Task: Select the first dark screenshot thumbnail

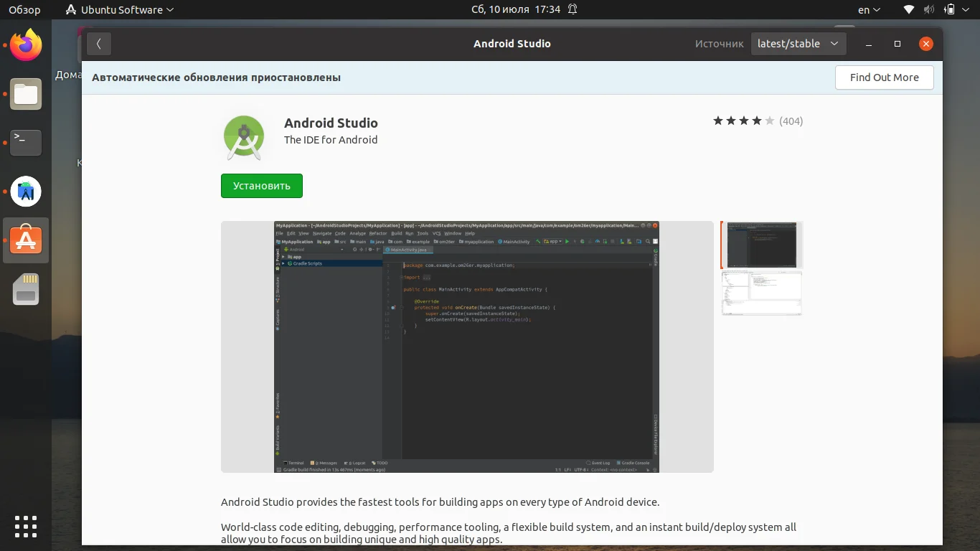Action: (761, 245)
